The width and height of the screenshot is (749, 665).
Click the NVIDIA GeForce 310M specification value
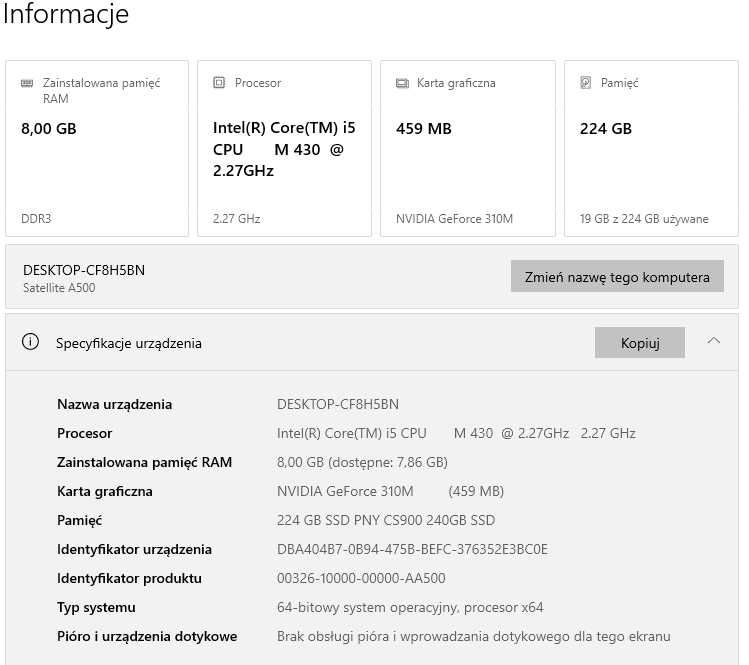[345, 491]
